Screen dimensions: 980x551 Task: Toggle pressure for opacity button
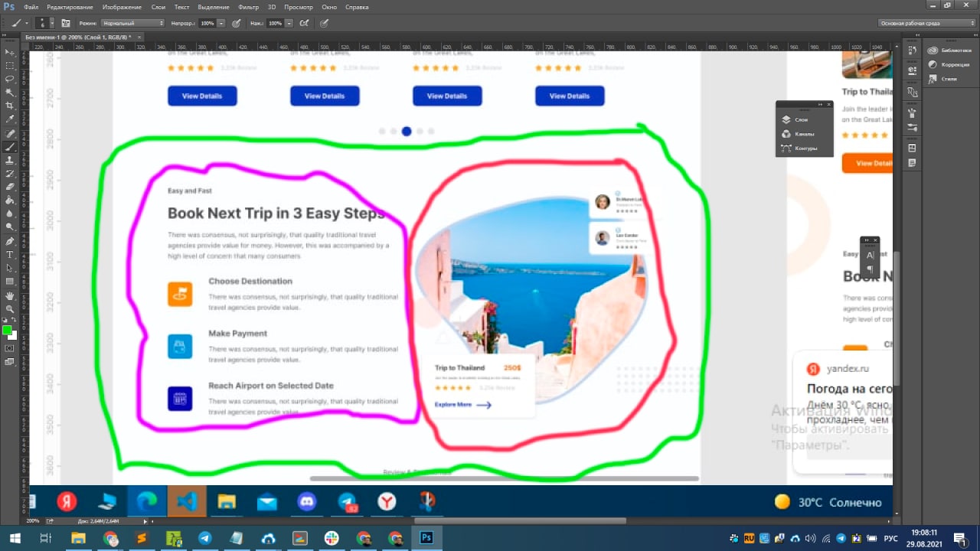236,23
